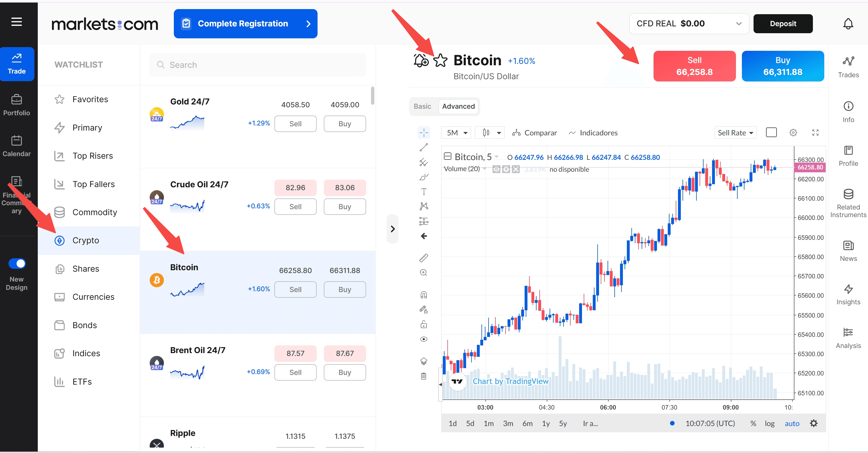
Task: Toggle the New Design switch
Action: pyautogui.click(x=17, y=263)
